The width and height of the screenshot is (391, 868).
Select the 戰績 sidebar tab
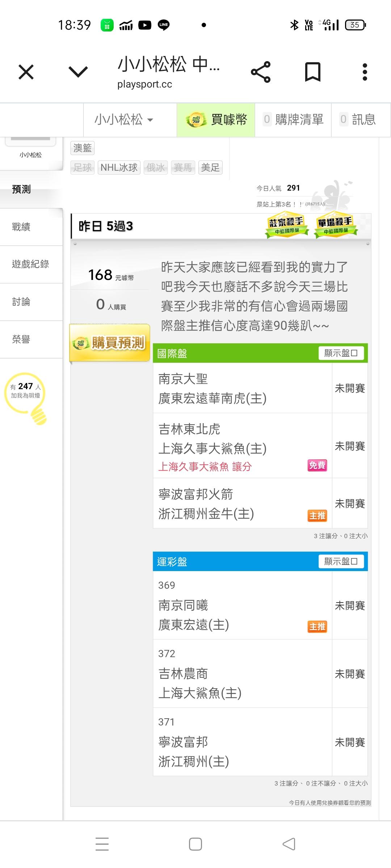tap(21, 227)
